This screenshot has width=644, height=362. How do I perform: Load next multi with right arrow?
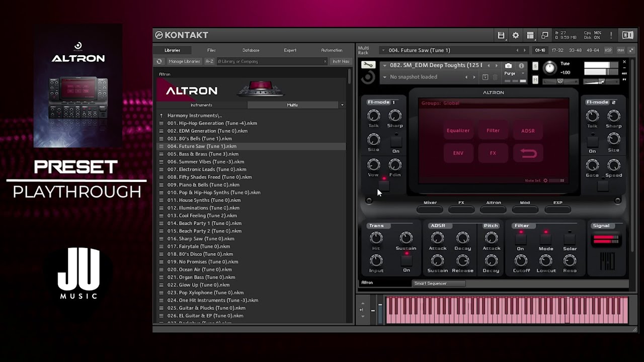pos(525,50)
